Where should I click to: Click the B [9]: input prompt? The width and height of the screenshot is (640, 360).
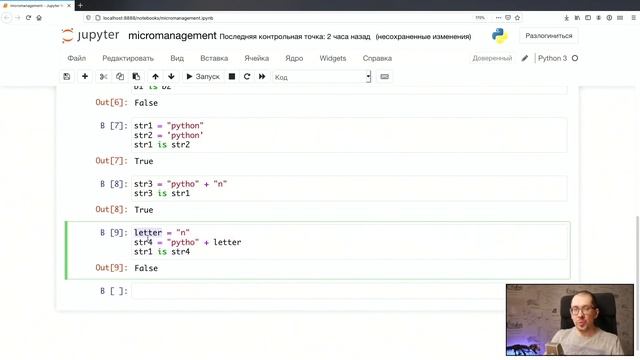point(114,233)
